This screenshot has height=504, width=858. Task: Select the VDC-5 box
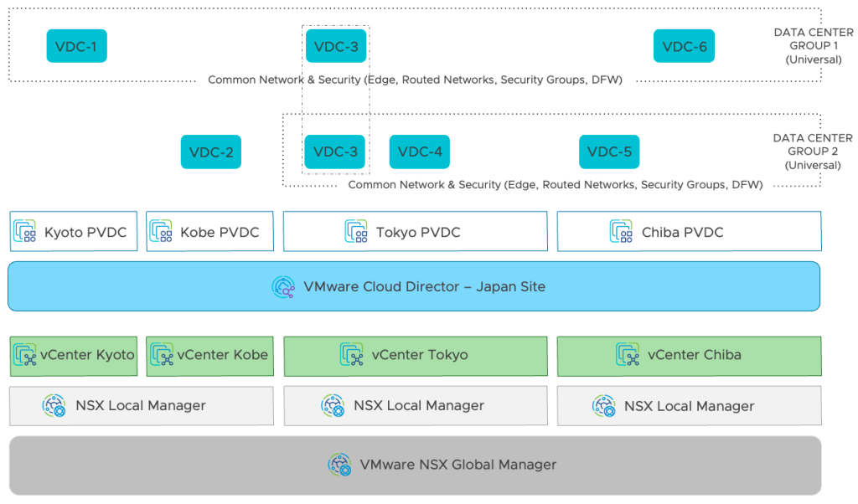(x=610, y=152)
